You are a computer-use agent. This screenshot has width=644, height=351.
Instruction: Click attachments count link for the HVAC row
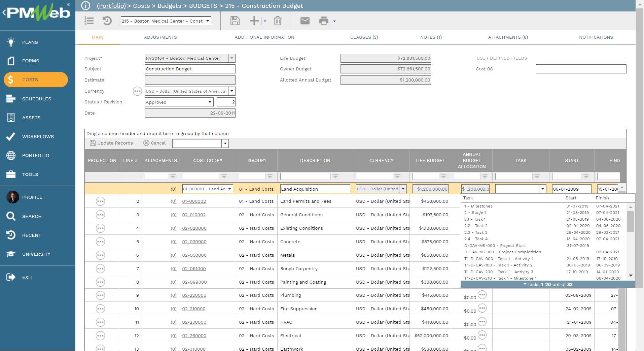point(173,322)
